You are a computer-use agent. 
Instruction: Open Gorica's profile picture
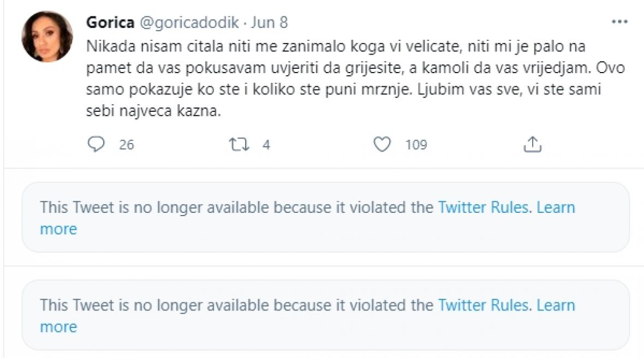click(47, 37)
